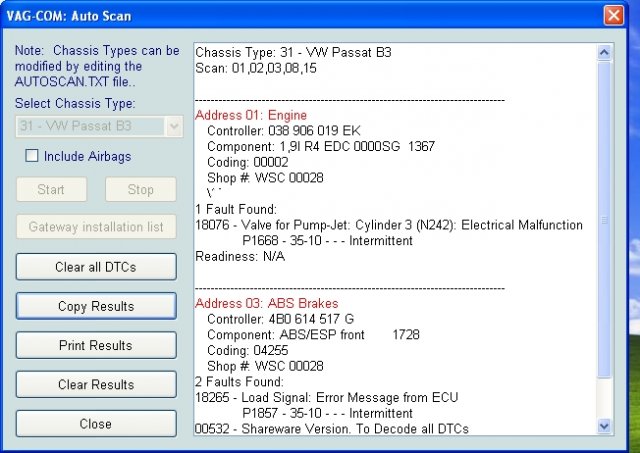The image size is (640, 453).
Task: Close the Auto Scan dialog via Close button
Action: click(x=96, y=423)
